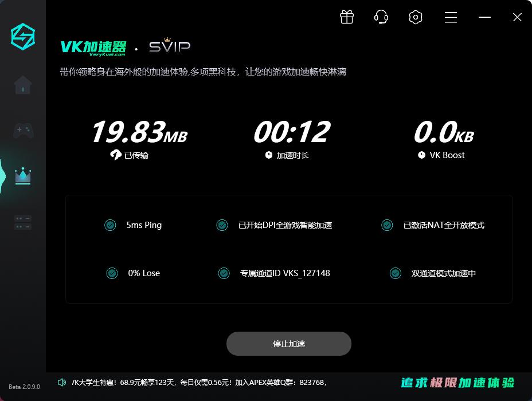Go to Home tab in sidebar

pyautogui.click(x=23, y=85)
